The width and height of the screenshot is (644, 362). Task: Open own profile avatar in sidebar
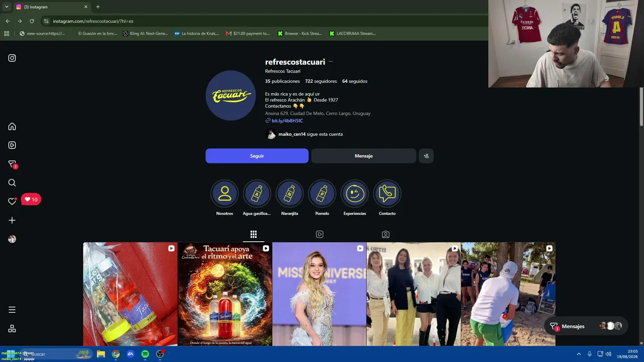click(x=12, y=239)
